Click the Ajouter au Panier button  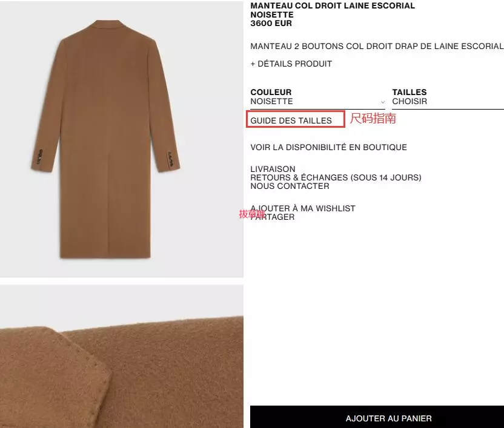point(377,416)
